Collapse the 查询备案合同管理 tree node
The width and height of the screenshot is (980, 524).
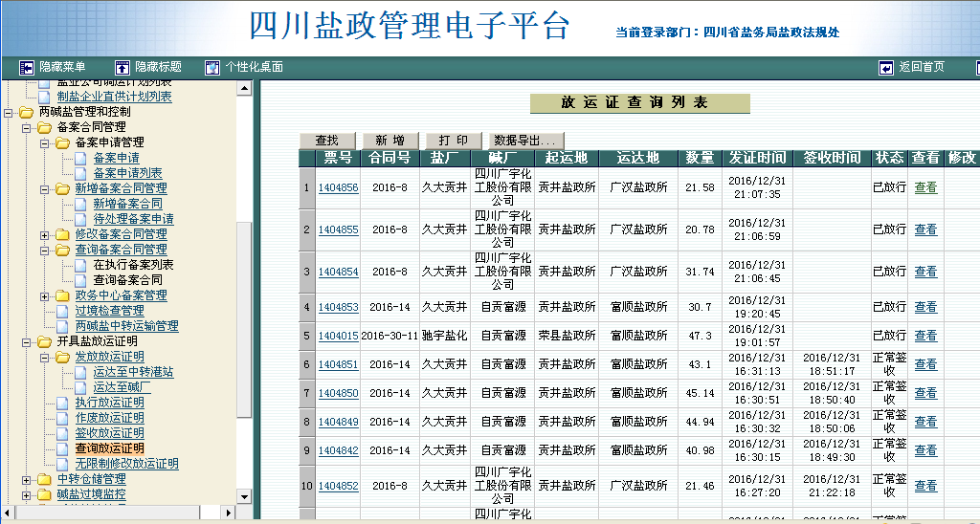tap(44, 250)
